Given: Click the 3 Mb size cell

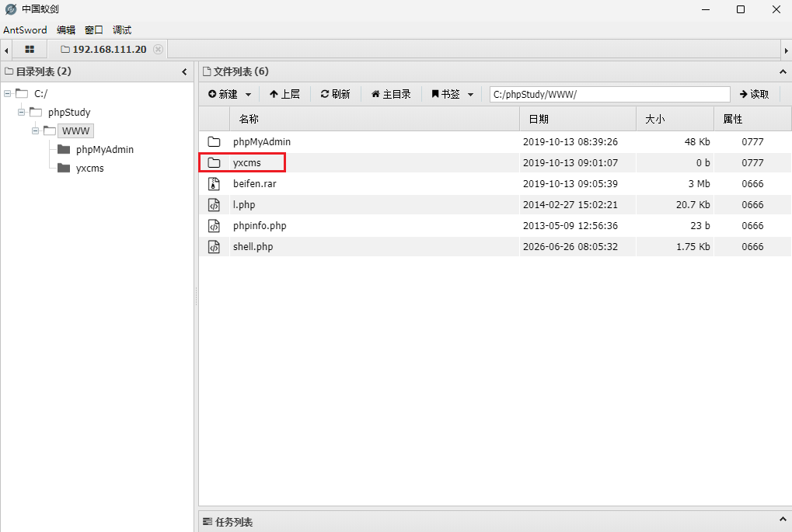Looking at the screenshot, I should point(699,184).
